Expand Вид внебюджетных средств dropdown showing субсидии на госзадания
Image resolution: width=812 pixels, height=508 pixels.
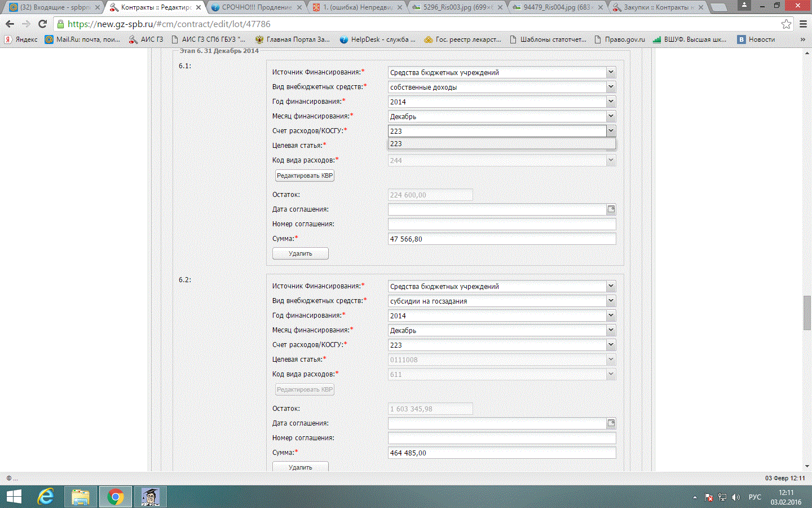click(611, 301)
